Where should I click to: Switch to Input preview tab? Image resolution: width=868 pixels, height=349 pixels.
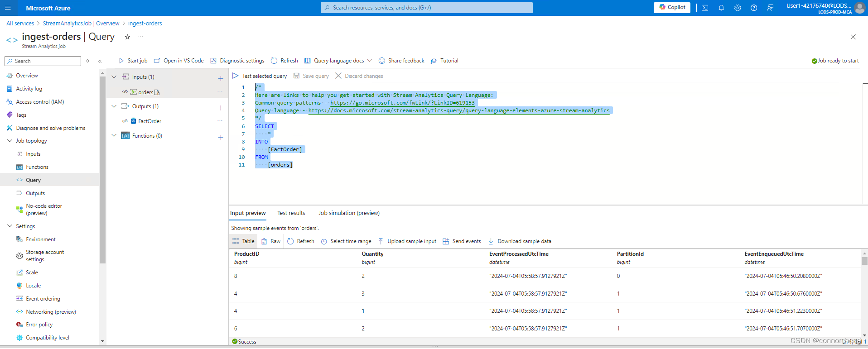(248, 213)
